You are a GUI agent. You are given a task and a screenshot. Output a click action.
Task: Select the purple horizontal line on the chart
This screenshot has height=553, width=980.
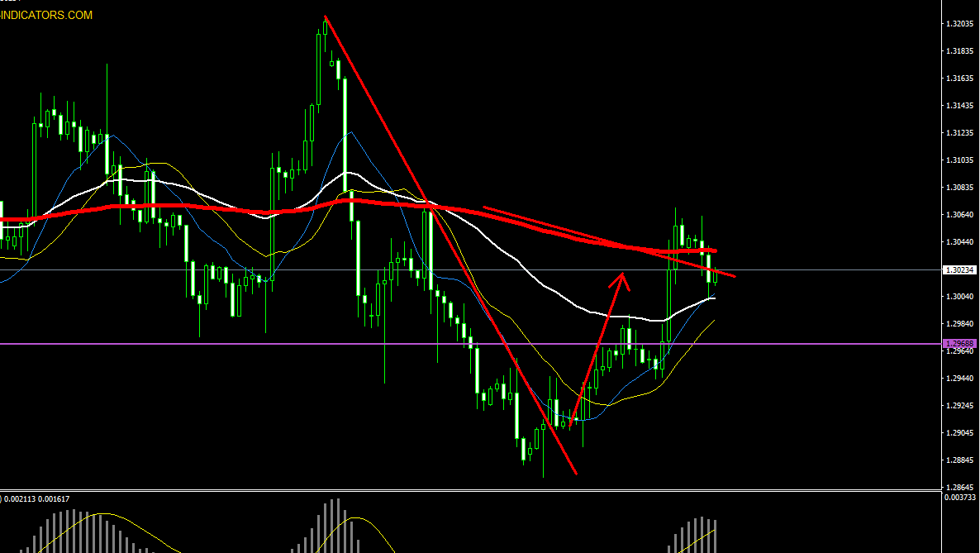point(471,343)
